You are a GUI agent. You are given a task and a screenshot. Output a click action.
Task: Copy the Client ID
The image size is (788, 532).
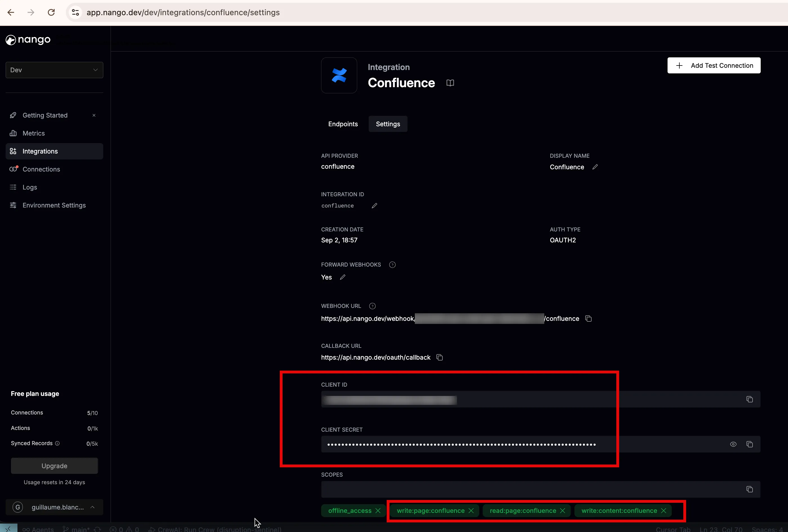749,399
